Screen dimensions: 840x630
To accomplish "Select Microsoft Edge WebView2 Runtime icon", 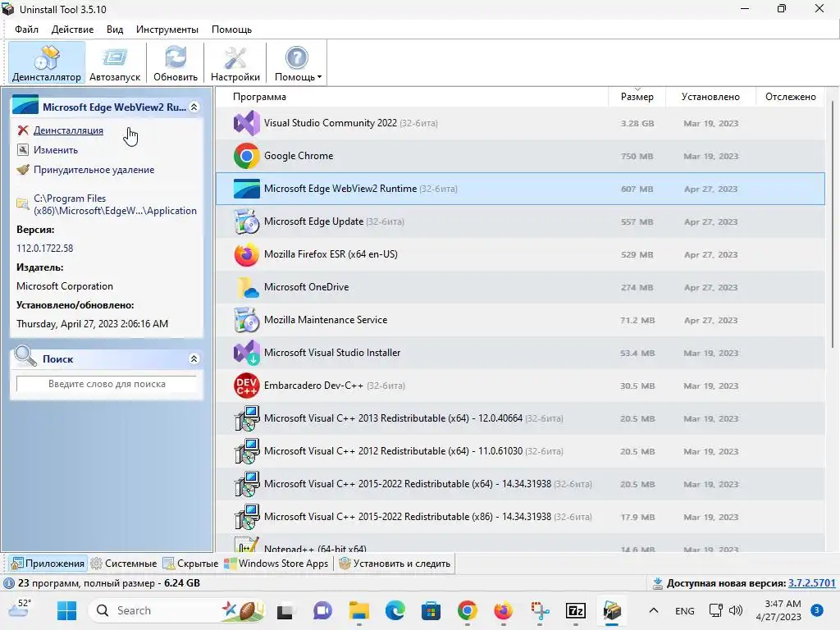I will click(x=246, y=189).
